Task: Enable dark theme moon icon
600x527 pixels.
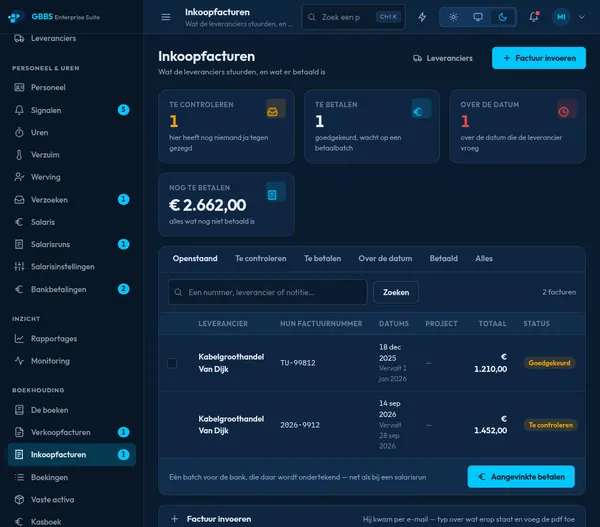Action: tap(502, 17)
